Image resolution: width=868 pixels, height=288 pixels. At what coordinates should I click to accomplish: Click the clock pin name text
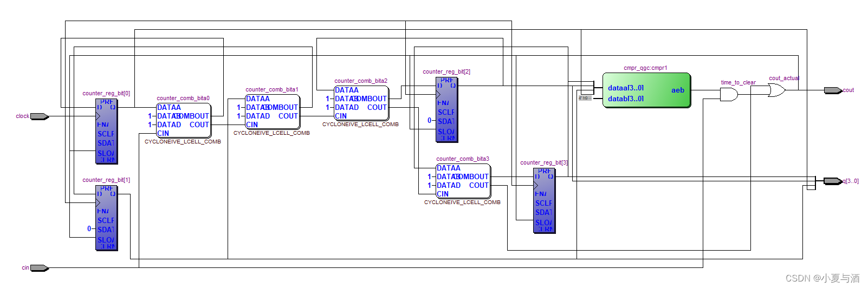23,116
